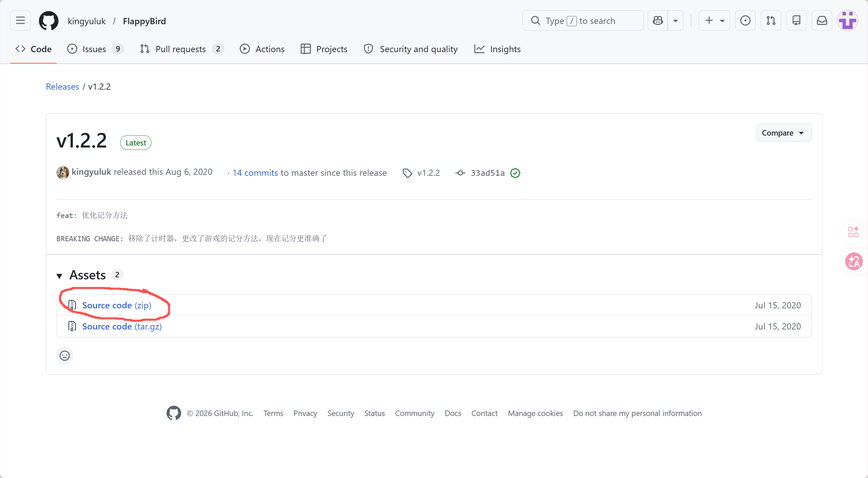Image resolution: width=868 pixels, height=478 pixels.
Task: Open user avatar profile menu
Action: point(847,20)
